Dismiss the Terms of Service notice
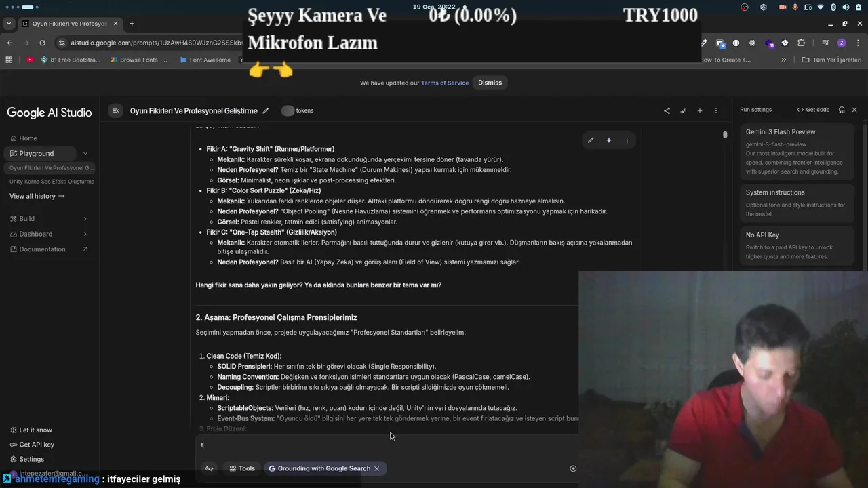868x488 pixels. (x=490, y=83)
